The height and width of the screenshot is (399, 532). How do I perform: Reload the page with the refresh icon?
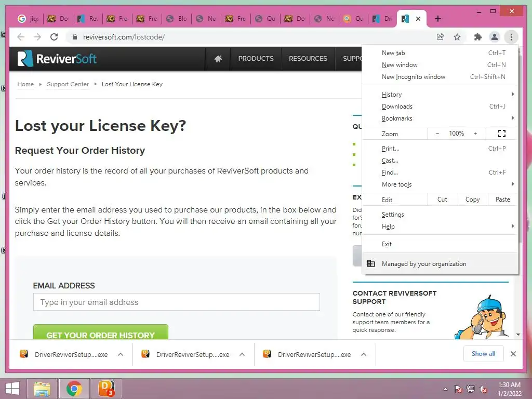(x=54, y=37)
